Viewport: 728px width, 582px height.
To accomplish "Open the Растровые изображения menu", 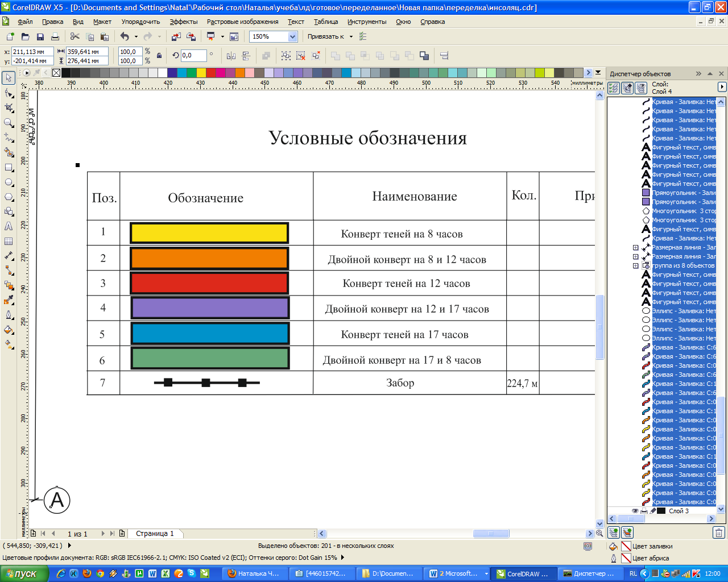I will pos(243,22).
